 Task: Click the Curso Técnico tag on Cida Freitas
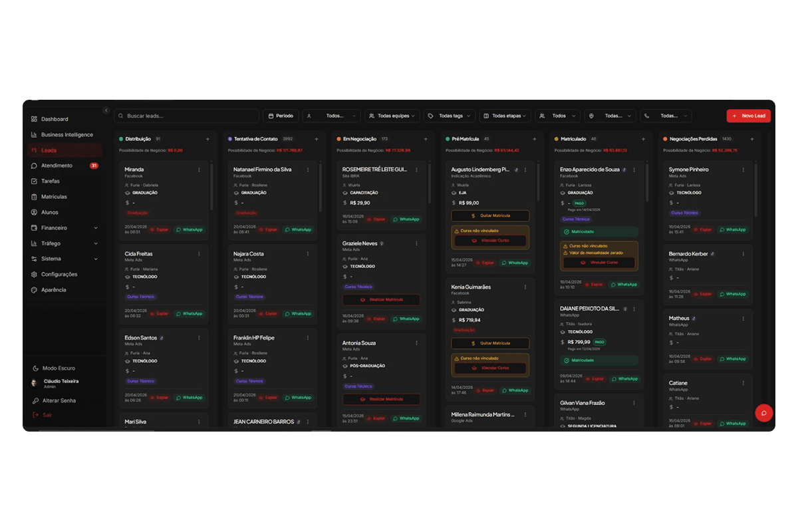coord(141,297)
